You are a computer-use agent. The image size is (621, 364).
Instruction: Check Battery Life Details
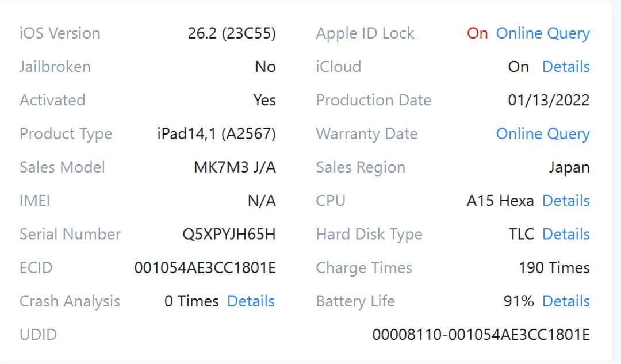coord(565,301)
